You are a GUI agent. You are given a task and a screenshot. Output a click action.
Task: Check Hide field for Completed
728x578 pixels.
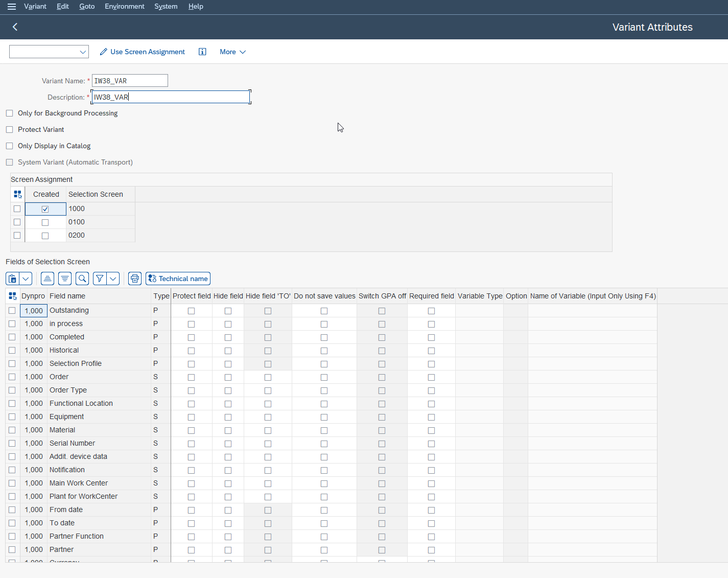(228, 337)
